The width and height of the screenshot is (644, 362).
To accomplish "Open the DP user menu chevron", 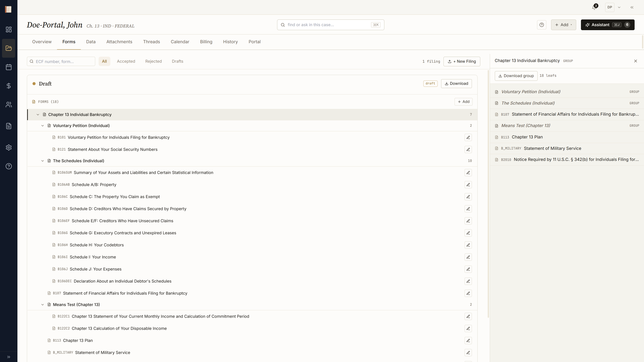I will point(619,7).
